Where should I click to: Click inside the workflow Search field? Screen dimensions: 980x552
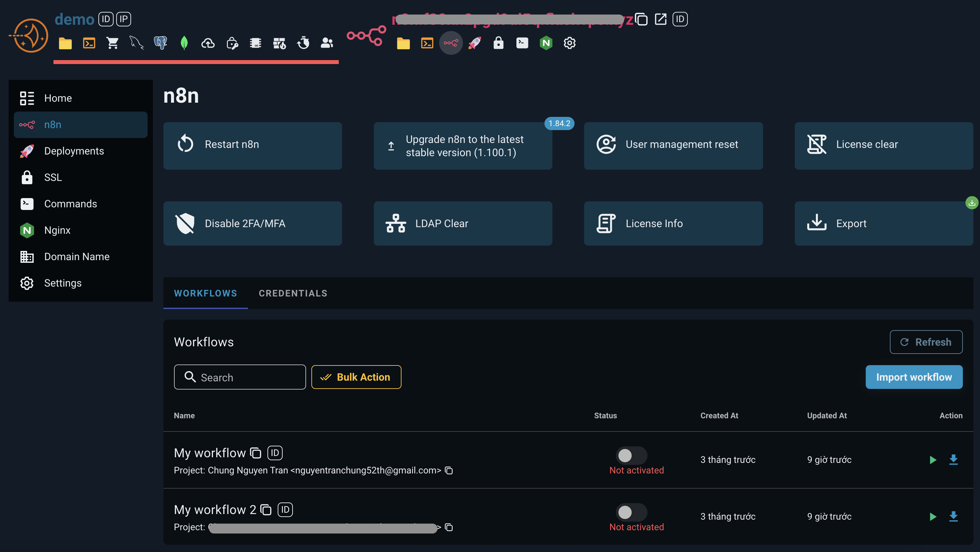[x=240, y=377]
